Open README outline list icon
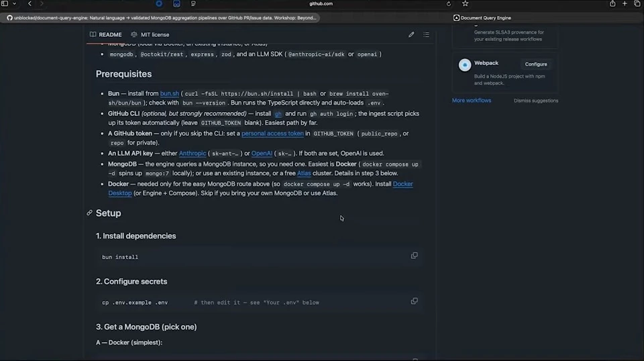The height and width of the screenshot is (361, 644). [x=427, y=34]
